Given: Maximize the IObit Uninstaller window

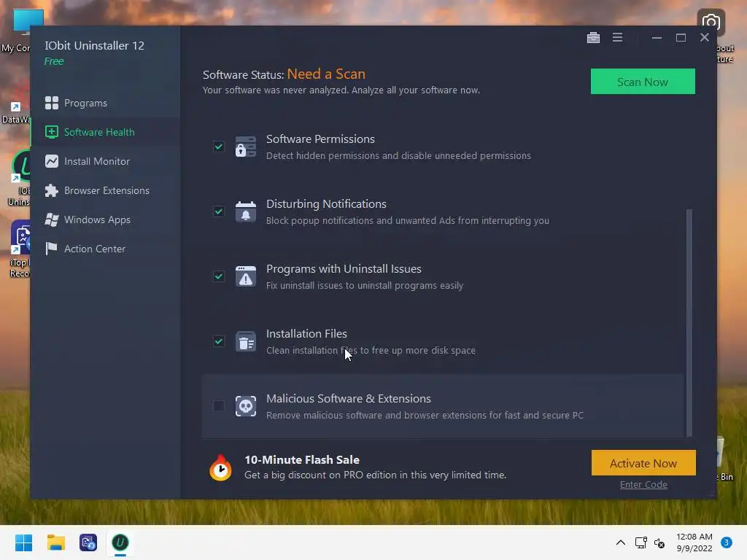Looking at the screenshot, I should [x=681, y=38].
